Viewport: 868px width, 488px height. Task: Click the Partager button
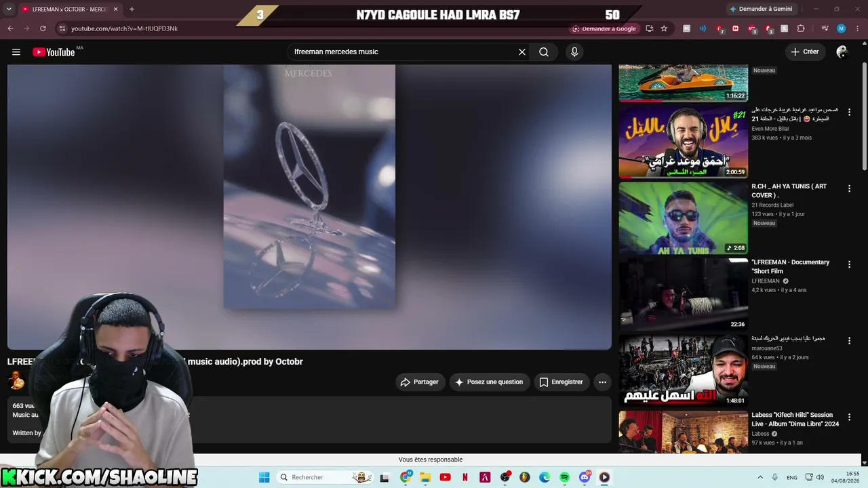420,382
